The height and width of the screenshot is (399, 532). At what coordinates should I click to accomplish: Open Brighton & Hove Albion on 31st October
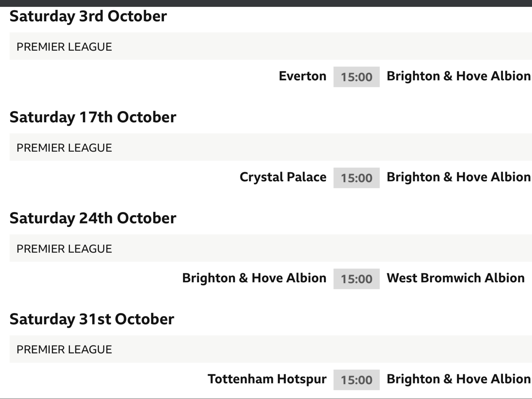[x=458, y=379]
